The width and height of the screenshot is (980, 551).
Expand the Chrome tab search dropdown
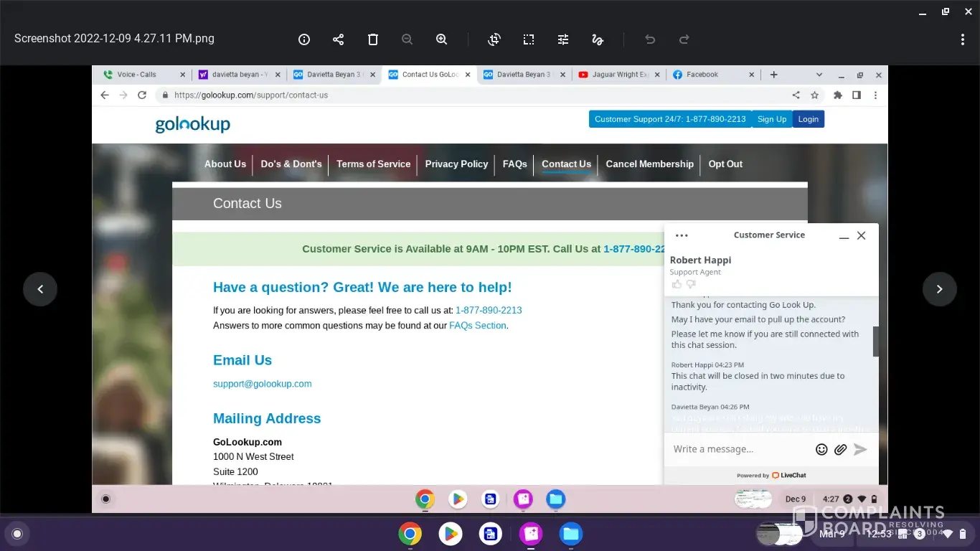[x=819, y=75]
